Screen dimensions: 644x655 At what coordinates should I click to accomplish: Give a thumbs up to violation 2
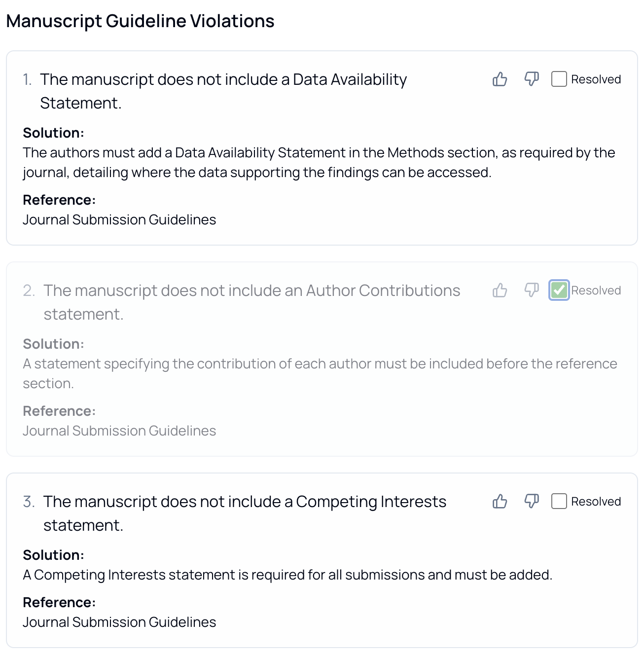501,290
